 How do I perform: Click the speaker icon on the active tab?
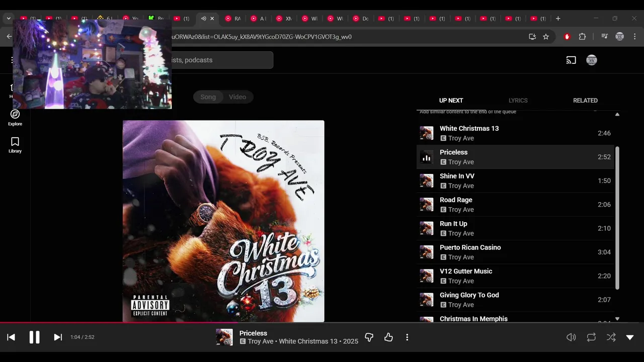point(203,19)
